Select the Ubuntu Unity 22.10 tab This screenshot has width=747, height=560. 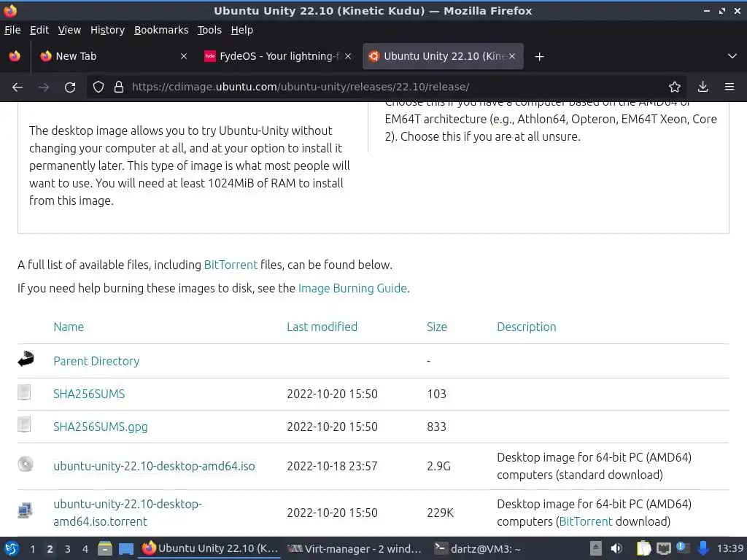click(443, 56)
